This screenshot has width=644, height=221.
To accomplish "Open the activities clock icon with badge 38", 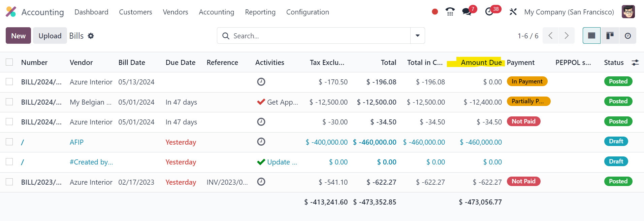I will coord(489,12).
